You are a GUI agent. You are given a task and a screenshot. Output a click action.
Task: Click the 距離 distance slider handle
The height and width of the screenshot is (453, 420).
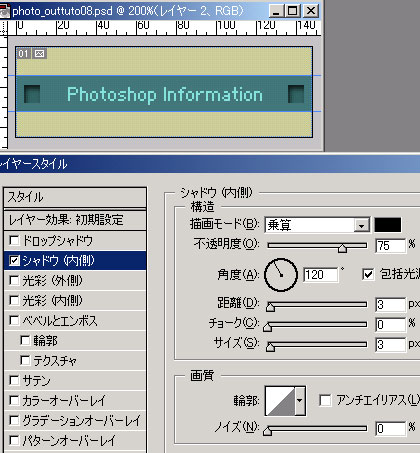tap(270, 307)
